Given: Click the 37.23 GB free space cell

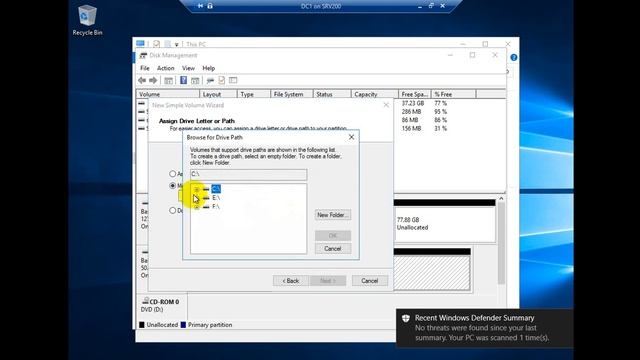Looking at the screenshot, I should 413,103.
